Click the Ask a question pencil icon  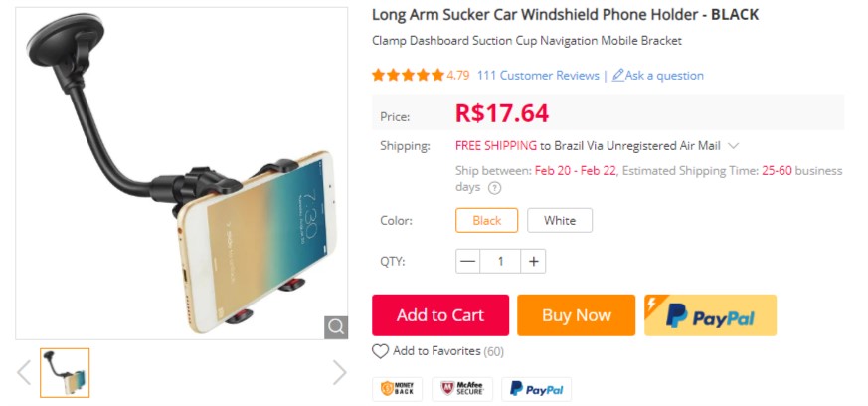[x=618, y=76]
